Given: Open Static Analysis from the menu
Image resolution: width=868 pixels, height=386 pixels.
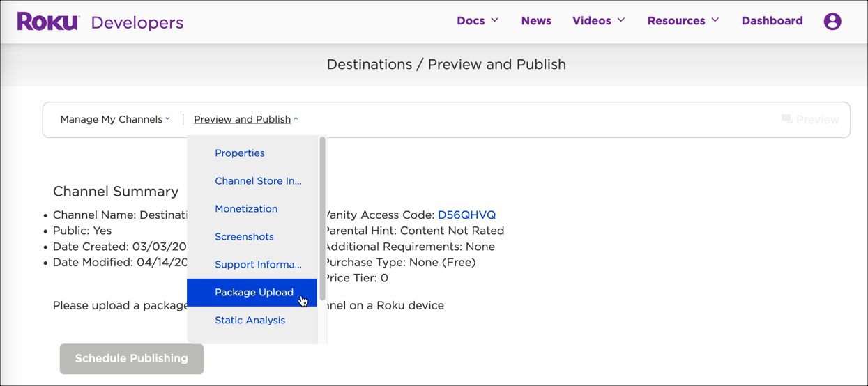Looking at the screenshot, I should [250, 321].
